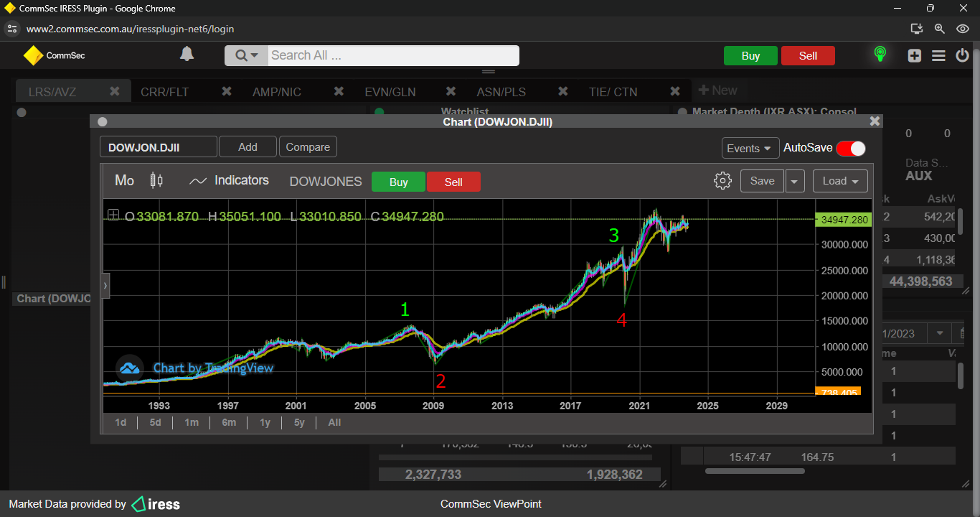The width and height of the screenshot is (980, 517).
Task: Close the EVN/GLN tab
Action: (x=451, y=91)
